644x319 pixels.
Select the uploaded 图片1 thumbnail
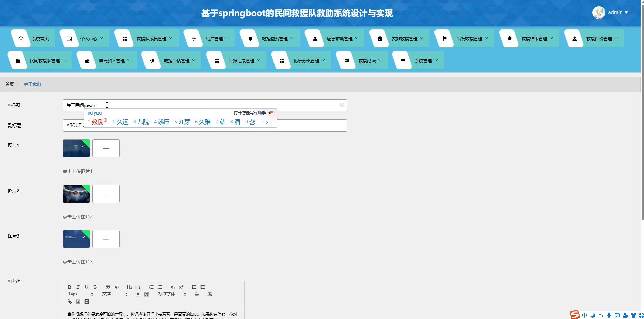point(76,148)
